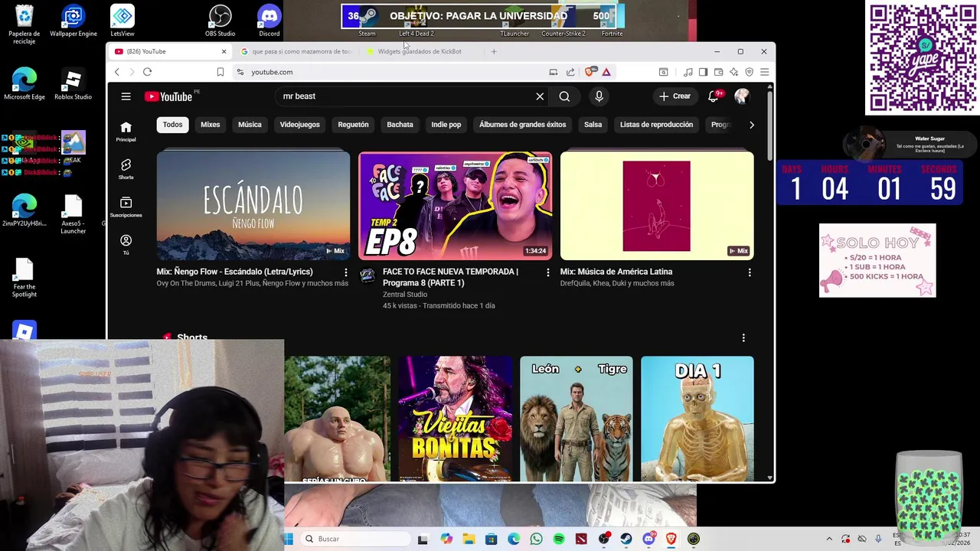Select the Música filter chip

coord(250,125)
